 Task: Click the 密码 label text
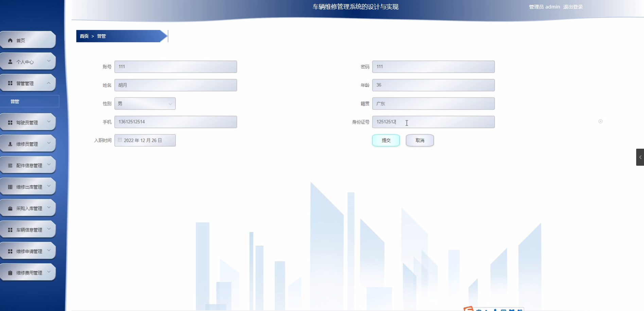365,67
